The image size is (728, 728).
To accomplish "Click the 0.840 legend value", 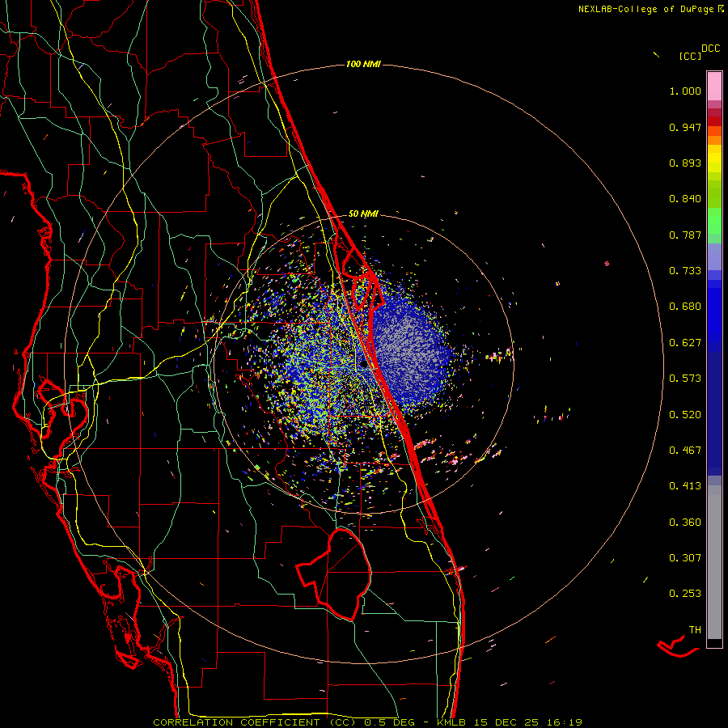I will pyautogui.click(x=685, y=199).
